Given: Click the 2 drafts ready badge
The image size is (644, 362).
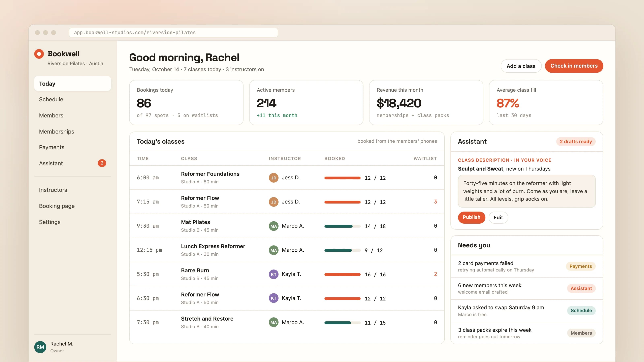Looking at the screenshot, I should [x=576, y=141].
